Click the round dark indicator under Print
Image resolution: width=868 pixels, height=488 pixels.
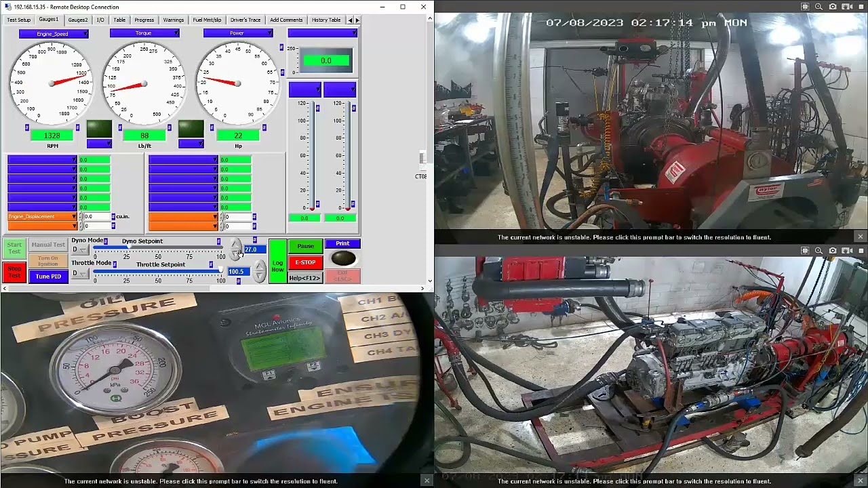point(343,258)
